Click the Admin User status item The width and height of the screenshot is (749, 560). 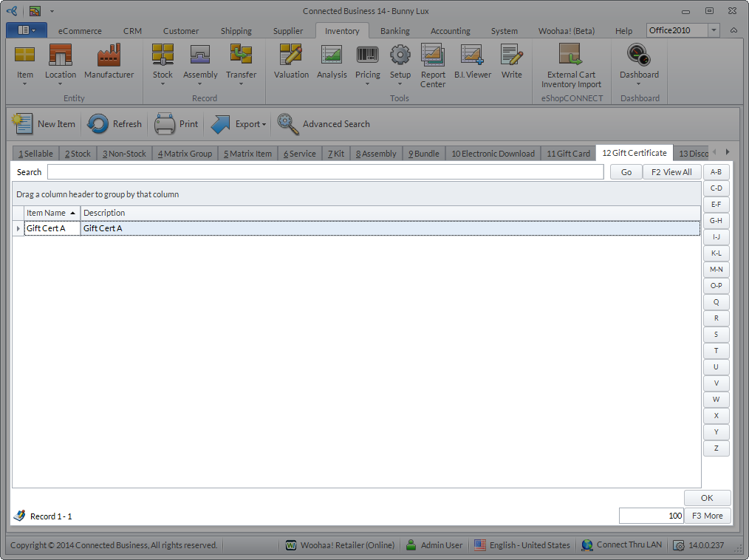434,544
